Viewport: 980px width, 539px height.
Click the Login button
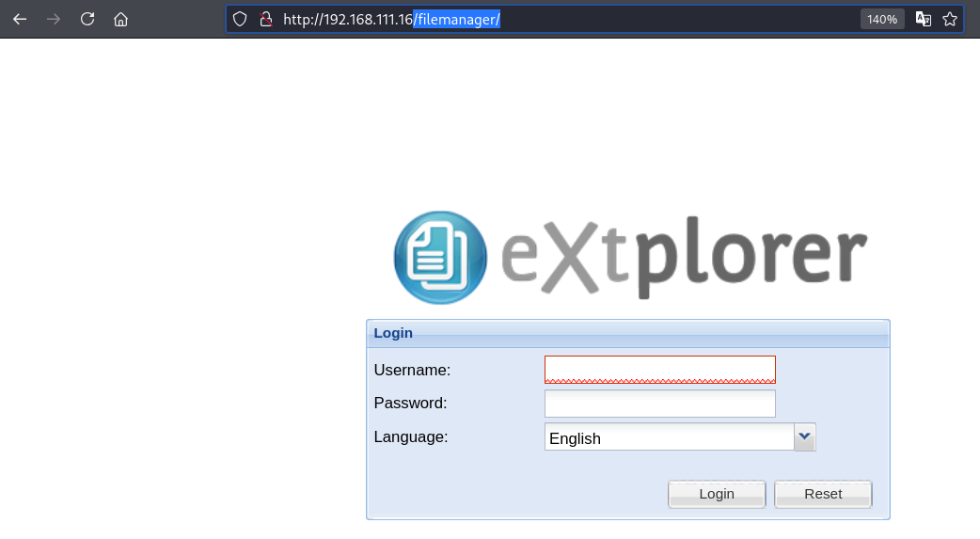click(x=717, y=494)
